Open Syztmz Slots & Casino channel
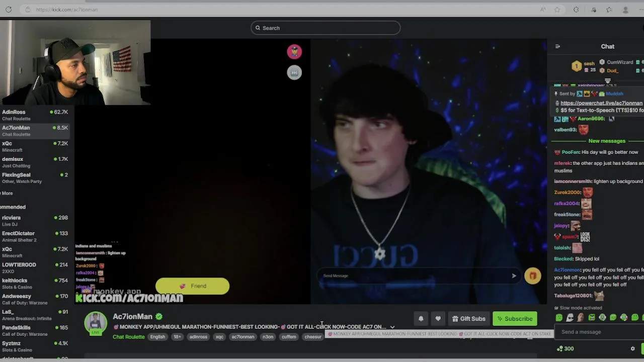 click(35, 346)
